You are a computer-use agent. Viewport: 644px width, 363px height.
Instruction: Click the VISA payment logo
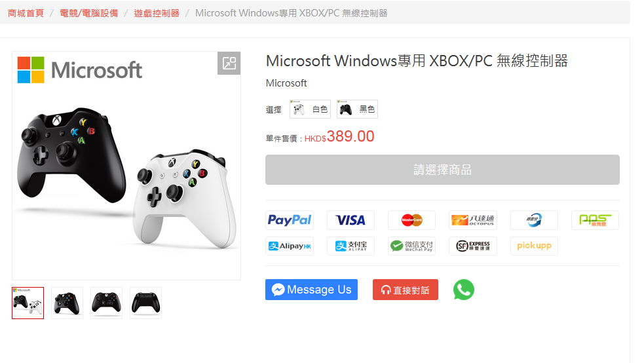click(350, 220)
